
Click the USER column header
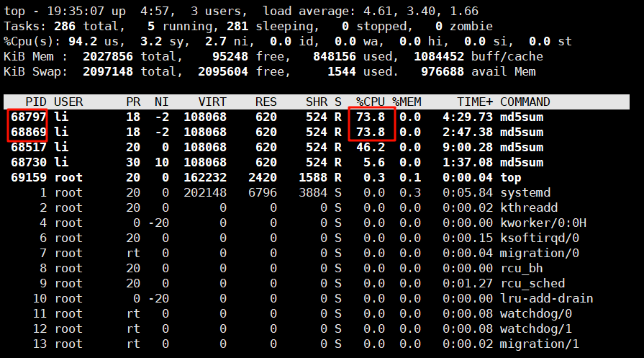pyautogui.click(x=68, y=102)
